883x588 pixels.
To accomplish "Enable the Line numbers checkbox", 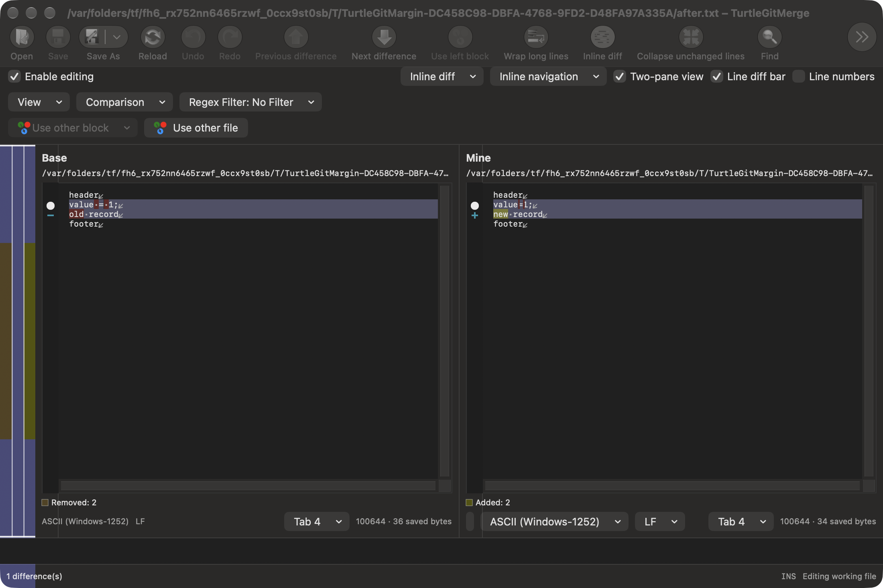I will 798,77.
